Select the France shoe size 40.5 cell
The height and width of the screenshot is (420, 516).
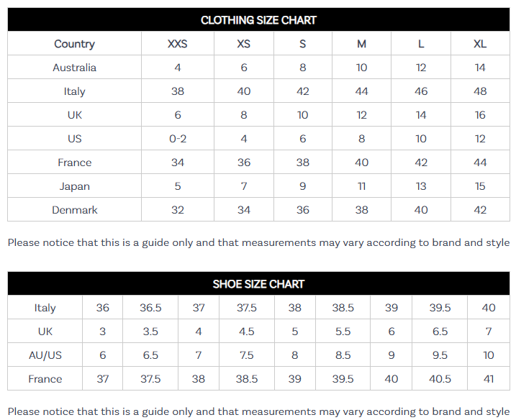point(440,379)
